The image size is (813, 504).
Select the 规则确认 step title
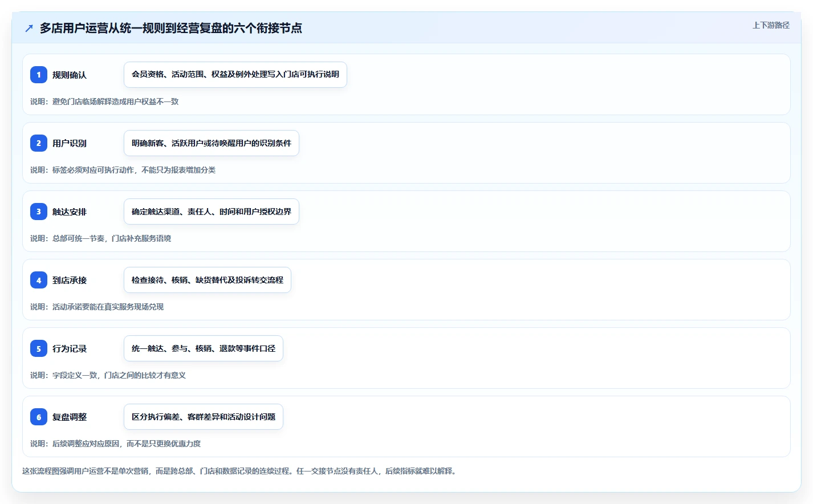70,75
